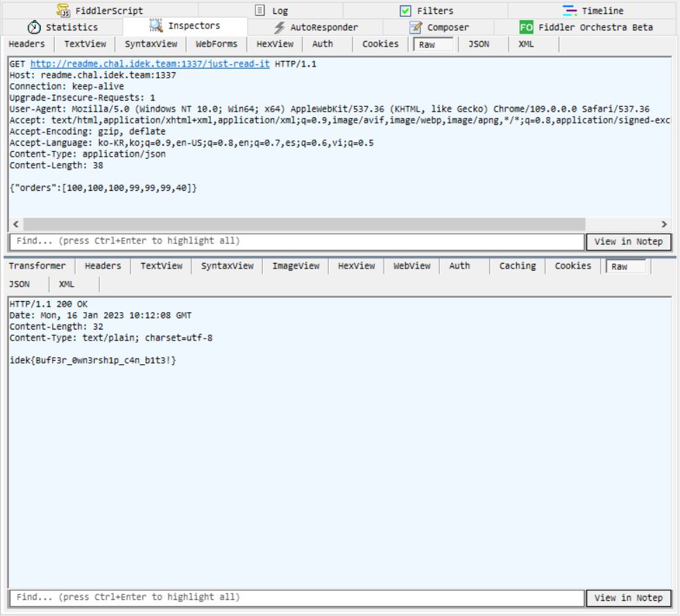Select response HexView inspector tab
The image size is (680, 616).
[357, 266]
